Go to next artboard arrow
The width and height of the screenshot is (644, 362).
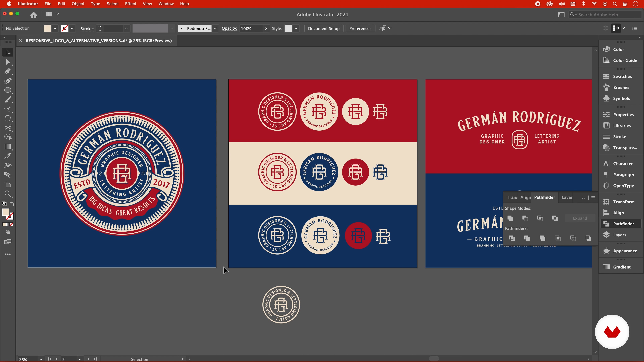point(89,359)
